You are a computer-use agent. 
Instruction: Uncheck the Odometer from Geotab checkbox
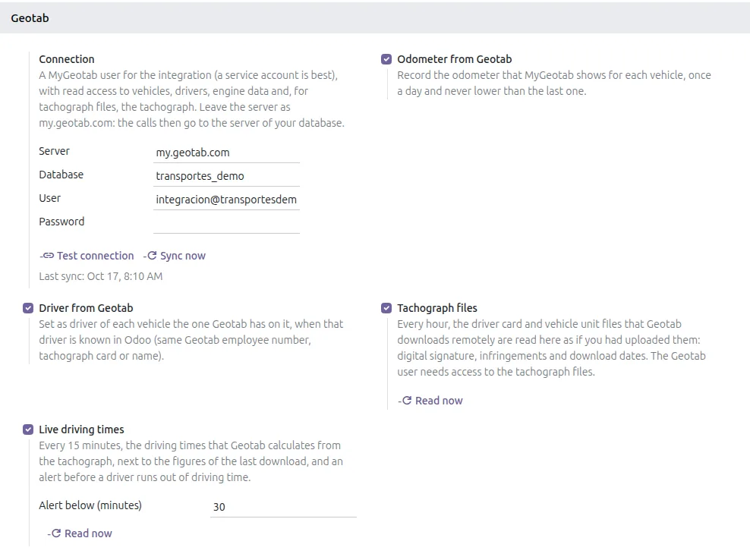click(386, 59)
